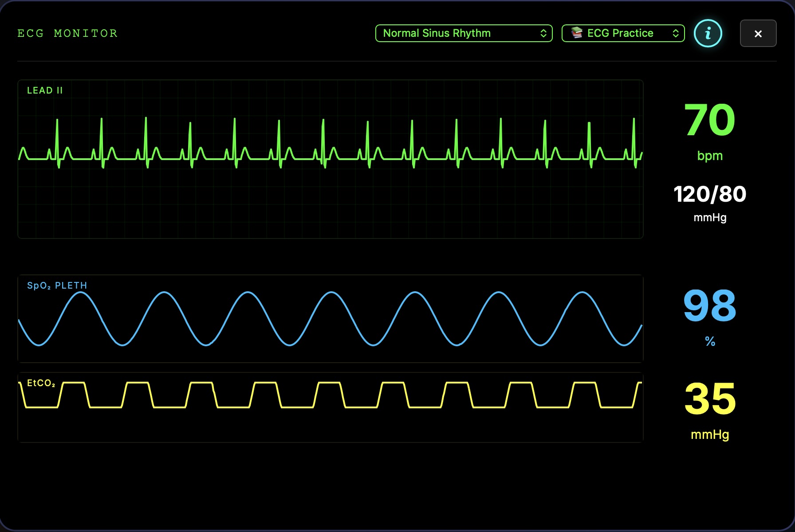Click the ECG MONITOR title text
This screenshot has width=795, height=532.
point(67,33)
